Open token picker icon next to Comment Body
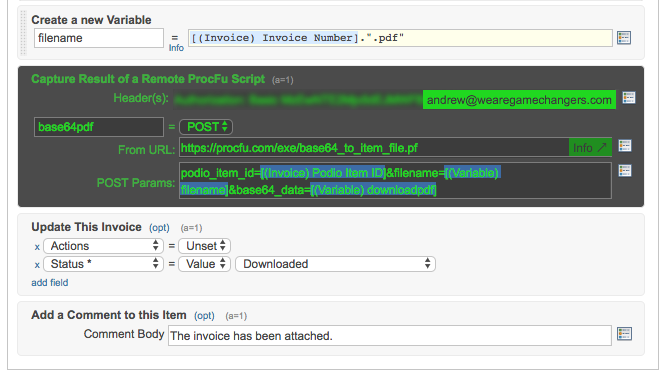This screenshot has width=666, height=377. coord(624,334)
